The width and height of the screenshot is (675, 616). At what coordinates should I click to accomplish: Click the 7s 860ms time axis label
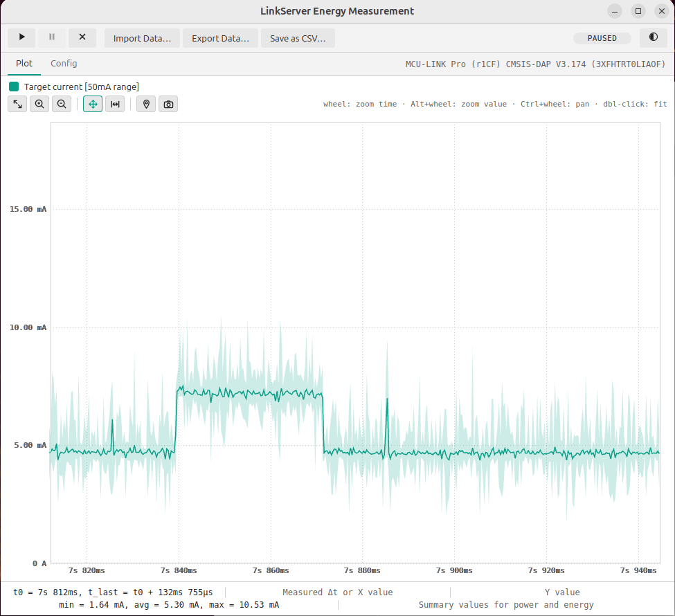[271, 570]
